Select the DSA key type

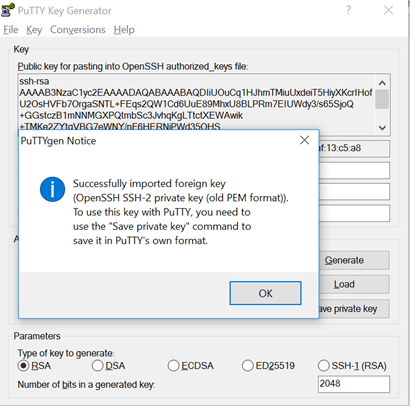pyautogui.click(x=109, y=366)
